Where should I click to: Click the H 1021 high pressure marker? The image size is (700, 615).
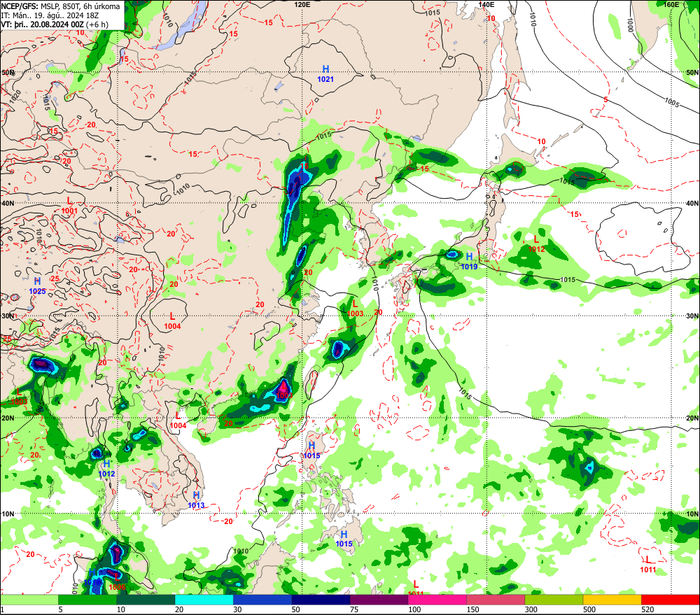point(325,73)
